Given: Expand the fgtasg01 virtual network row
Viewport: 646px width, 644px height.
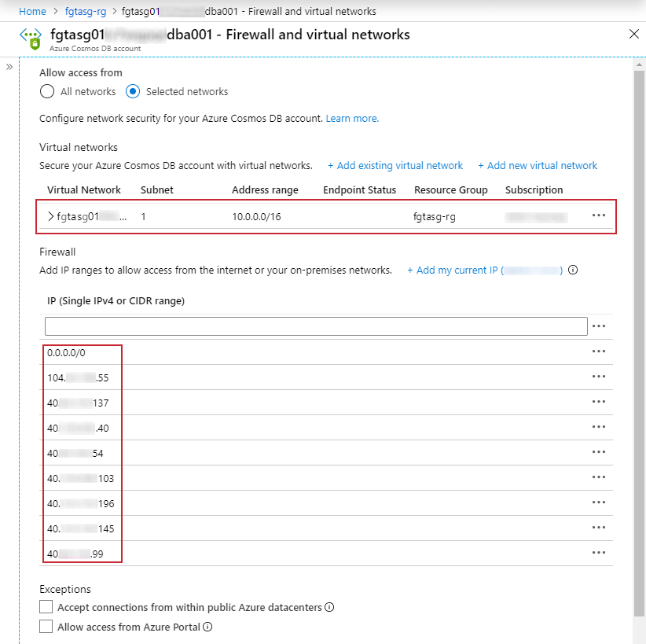Looking at the screenshot, I should click(51, 216).
